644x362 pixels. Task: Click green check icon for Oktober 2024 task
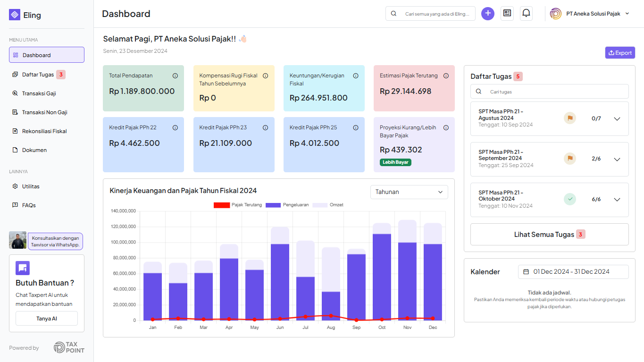pos(570,199)
